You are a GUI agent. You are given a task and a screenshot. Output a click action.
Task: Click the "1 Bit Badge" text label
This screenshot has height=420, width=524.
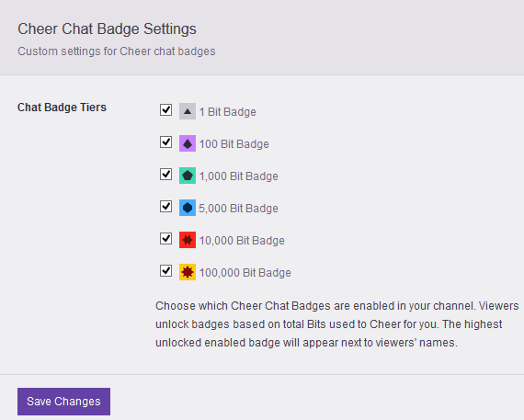point(228,111)
